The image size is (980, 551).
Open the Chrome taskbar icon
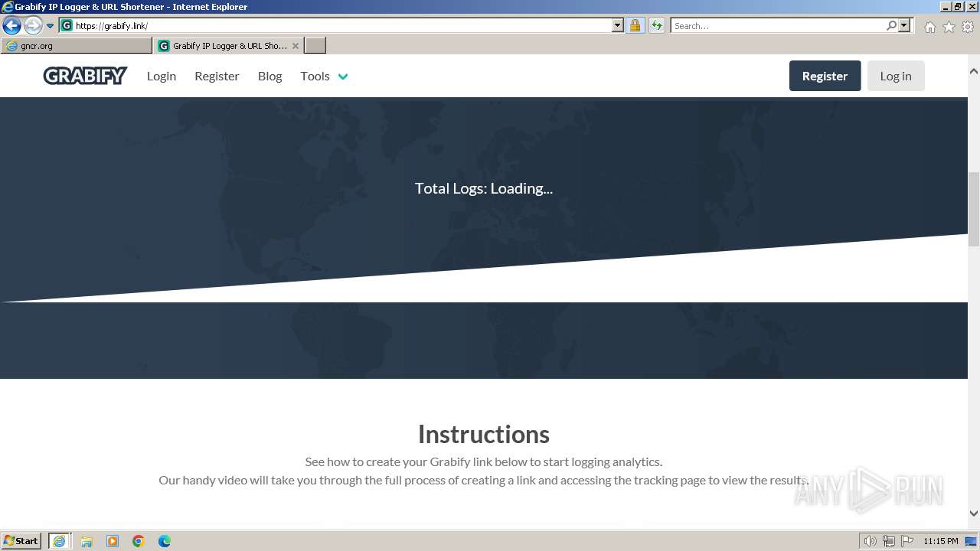(x=139, y=541)
